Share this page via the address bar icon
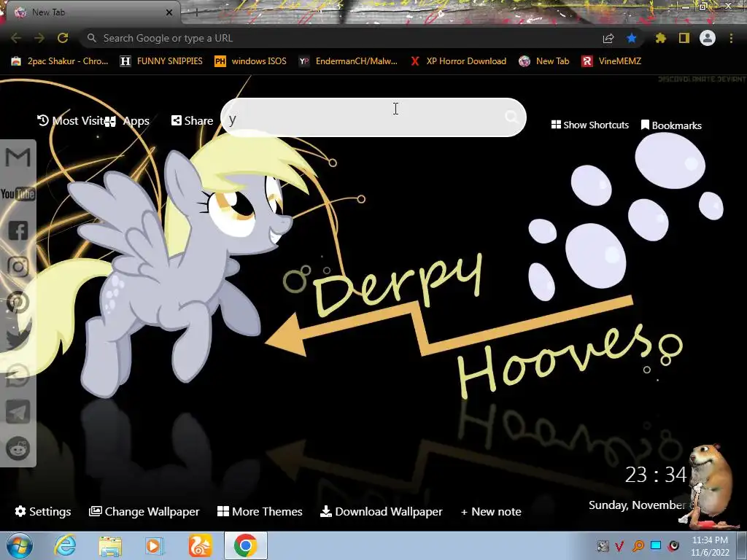This screenshot has height=560, width=747. pyautogui.click(x=608, y=39)
